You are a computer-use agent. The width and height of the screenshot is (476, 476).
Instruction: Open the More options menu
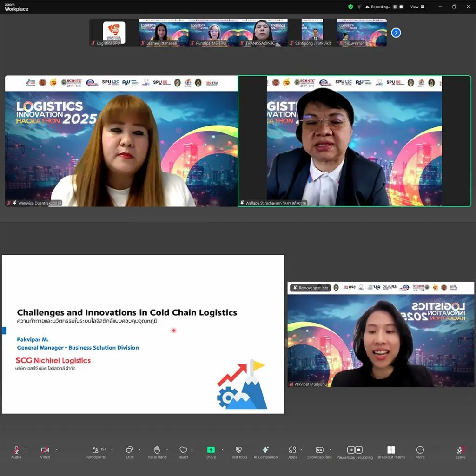[x=420, y=452]
